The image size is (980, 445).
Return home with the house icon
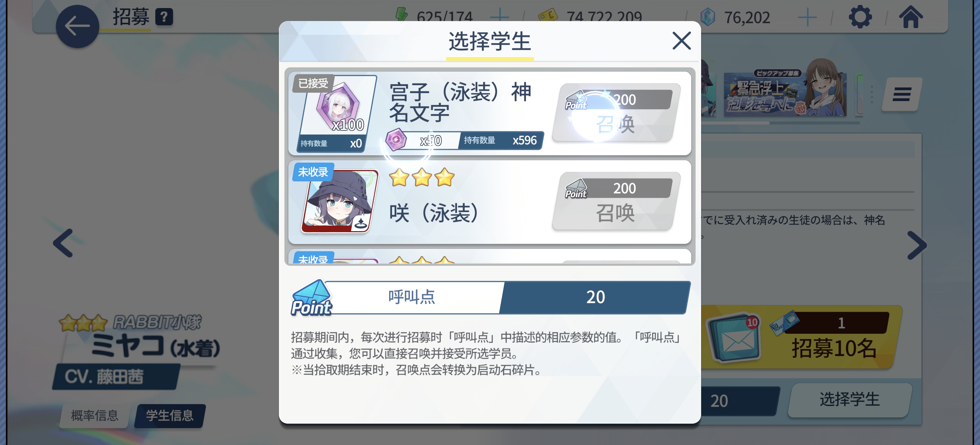910,17
